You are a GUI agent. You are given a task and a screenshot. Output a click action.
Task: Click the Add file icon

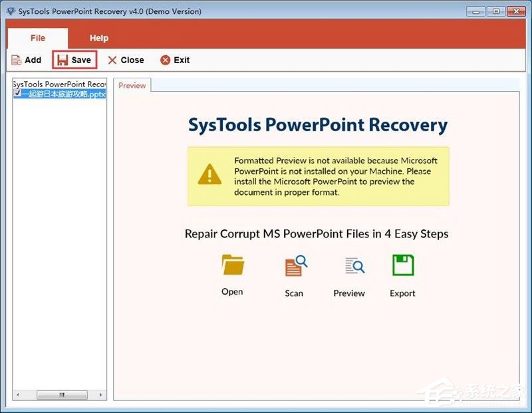point(17,60)
